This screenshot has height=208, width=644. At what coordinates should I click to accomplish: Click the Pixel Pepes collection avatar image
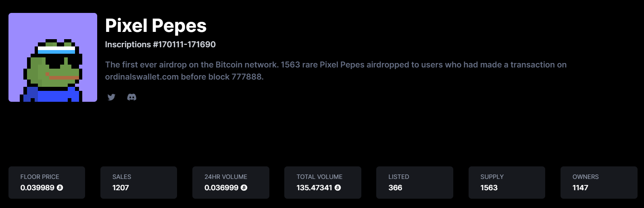(x=53, y=57)
